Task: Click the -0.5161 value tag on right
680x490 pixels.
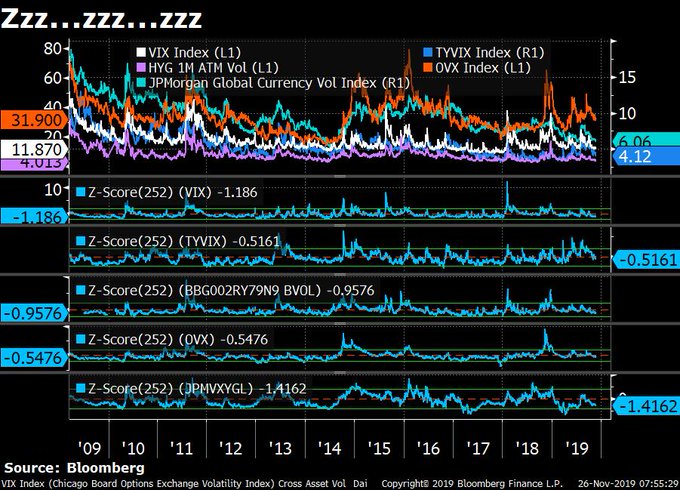Action: pyautogui.click(x=646, y=260)
